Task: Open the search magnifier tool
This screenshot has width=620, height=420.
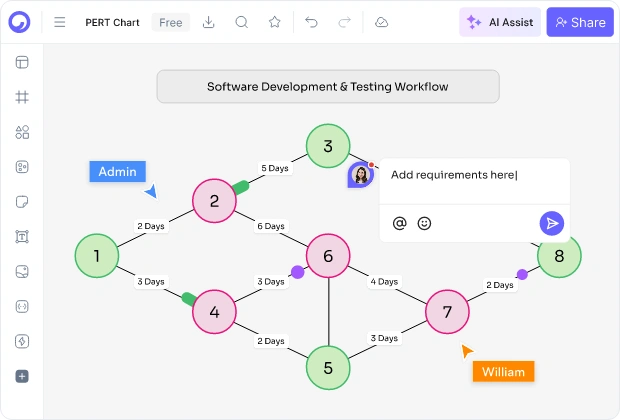Action: (x=242, y=22)
